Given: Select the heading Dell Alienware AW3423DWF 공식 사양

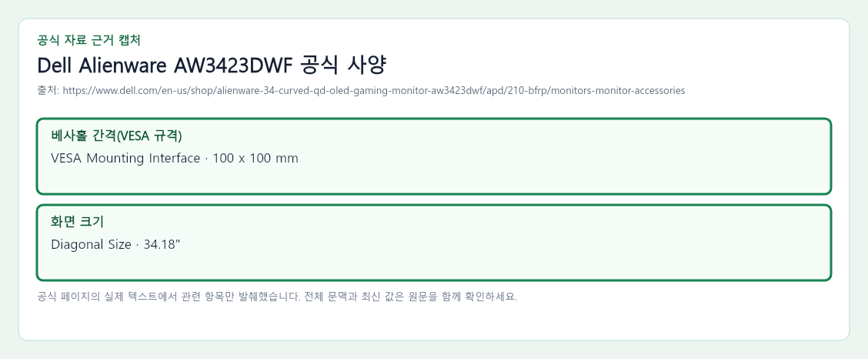Looking at the screenshot, I should [x=212, y=65].
